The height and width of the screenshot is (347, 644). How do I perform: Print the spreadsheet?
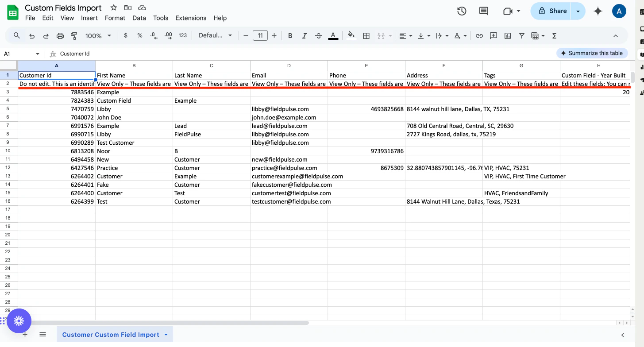60,36
